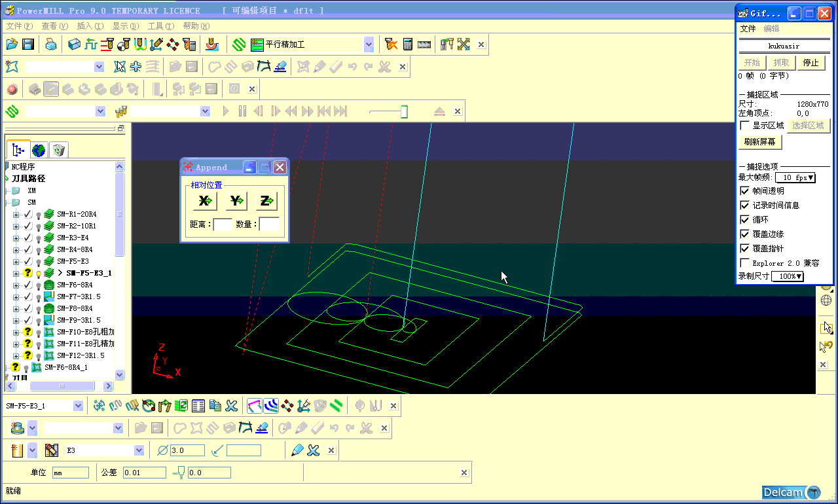Enable the 显示区域 checkbox

click(744, 126)
